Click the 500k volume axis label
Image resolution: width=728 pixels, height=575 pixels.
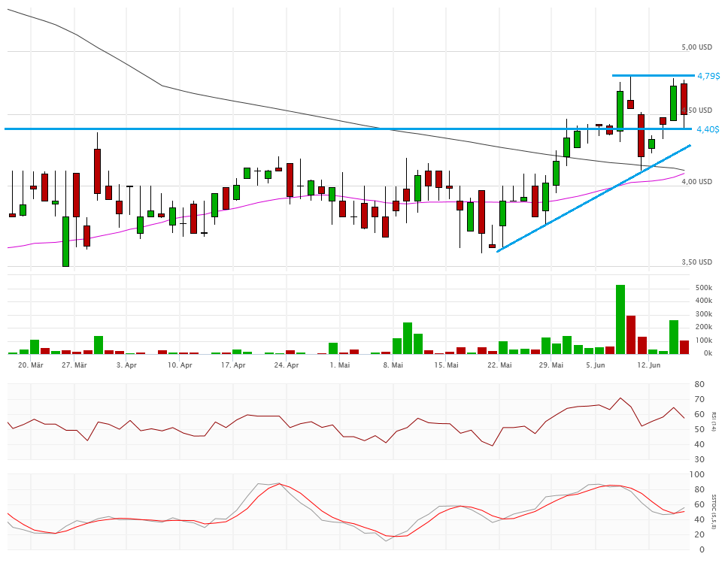click(x=704, y=288)
